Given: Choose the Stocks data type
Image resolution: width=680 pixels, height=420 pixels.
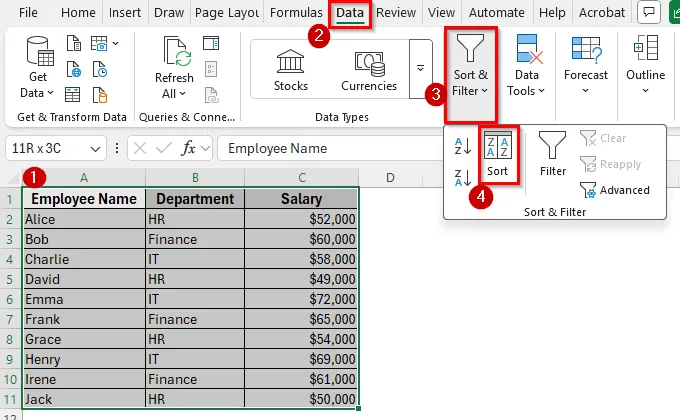Looking at the screenshot, I should [x=291, y=70].
